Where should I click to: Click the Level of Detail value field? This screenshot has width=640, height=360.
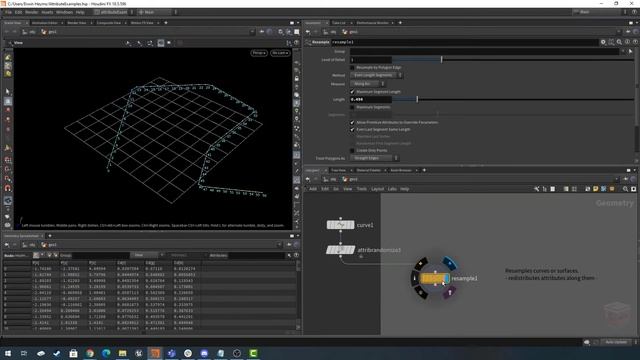[x=371, y=60]
